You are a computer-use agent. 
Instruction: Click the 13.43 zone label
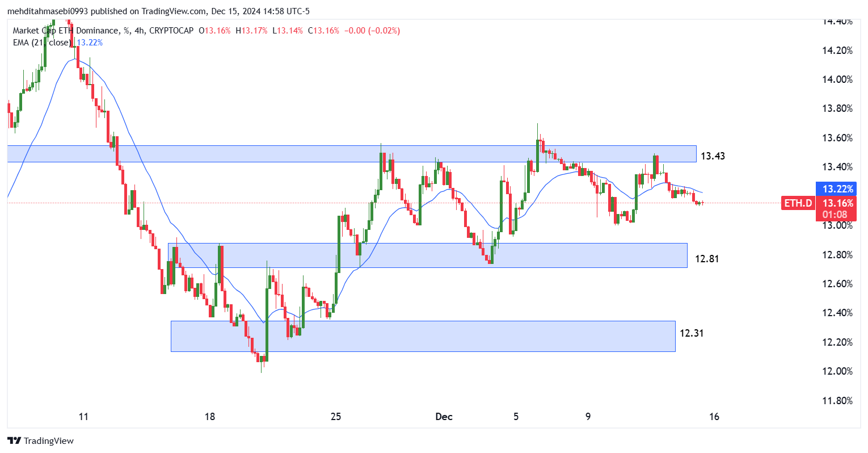(713, 156)
